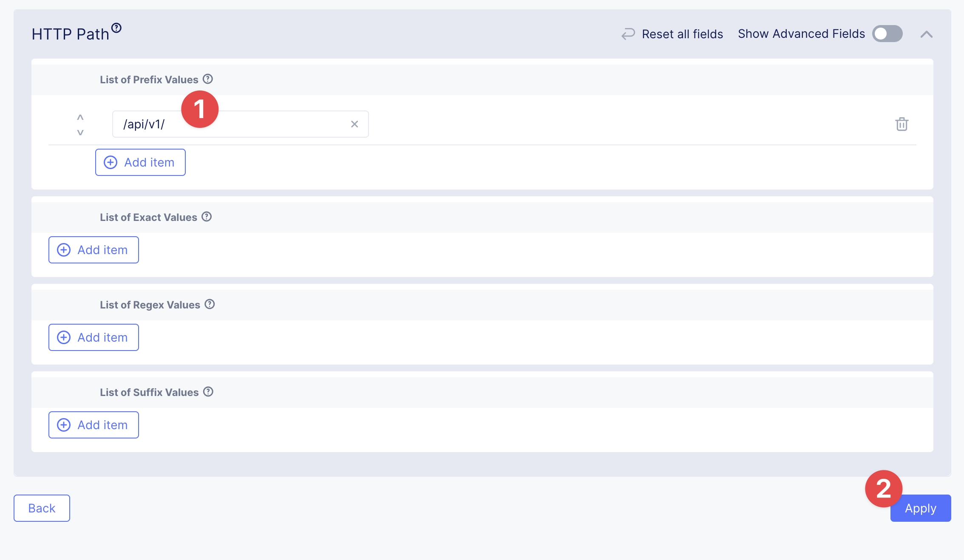Click the List of Exact Values help icon
The height and width of the screenshot is (560, 964).
207,217
